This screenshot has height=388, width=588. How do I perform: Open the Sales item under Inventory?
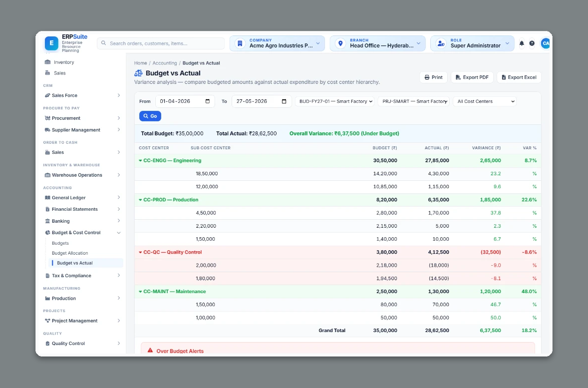pos(59,73)
